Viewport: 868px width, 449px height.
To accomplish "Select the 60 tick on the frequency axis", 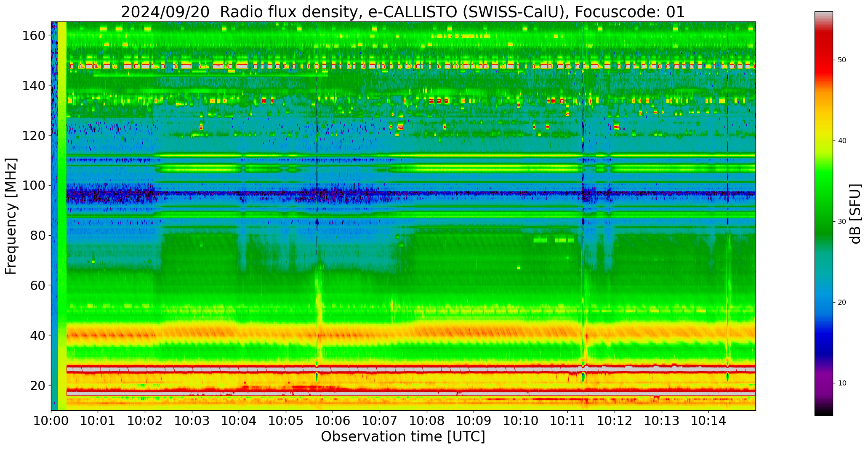I will [x=37, y=285].
